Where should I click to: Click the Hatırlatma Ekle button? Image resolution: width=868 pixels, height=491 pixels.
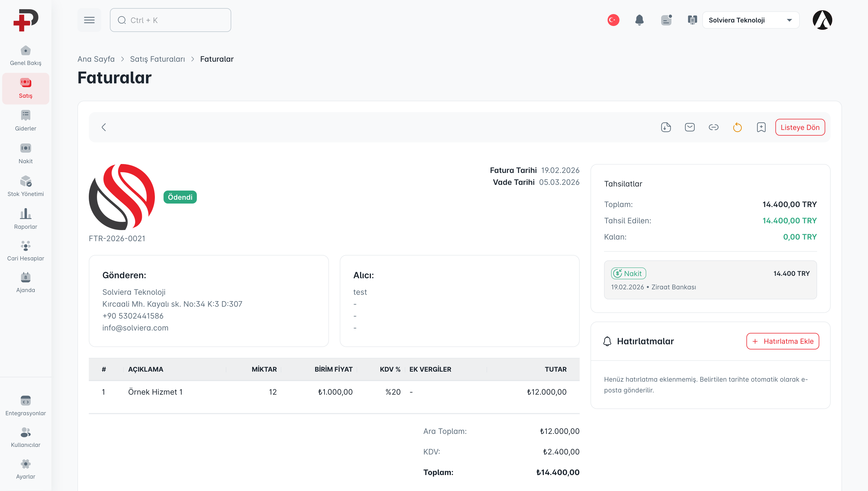click(x=782, y=341)
